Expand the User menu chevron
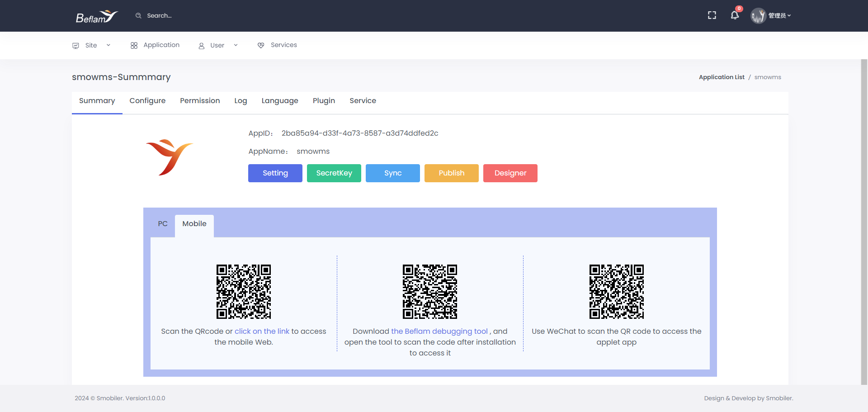This screenshot has width=868, height=412. pyautogui.click(x=236, y=45)
